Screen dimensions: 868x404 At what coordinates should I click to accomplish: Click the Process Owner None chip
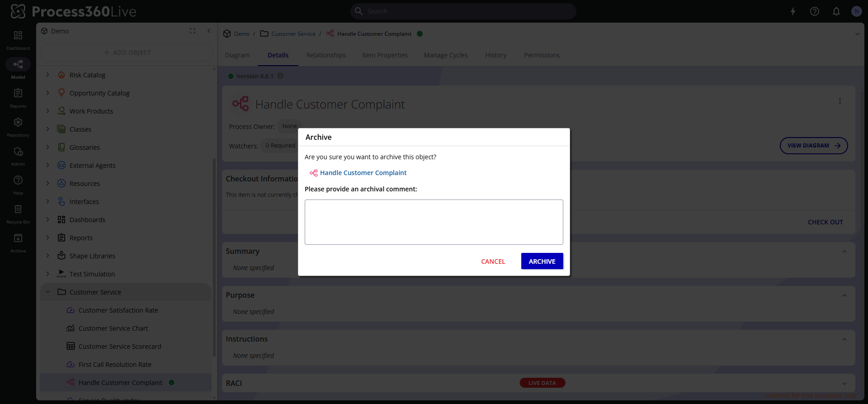[289, 126]
